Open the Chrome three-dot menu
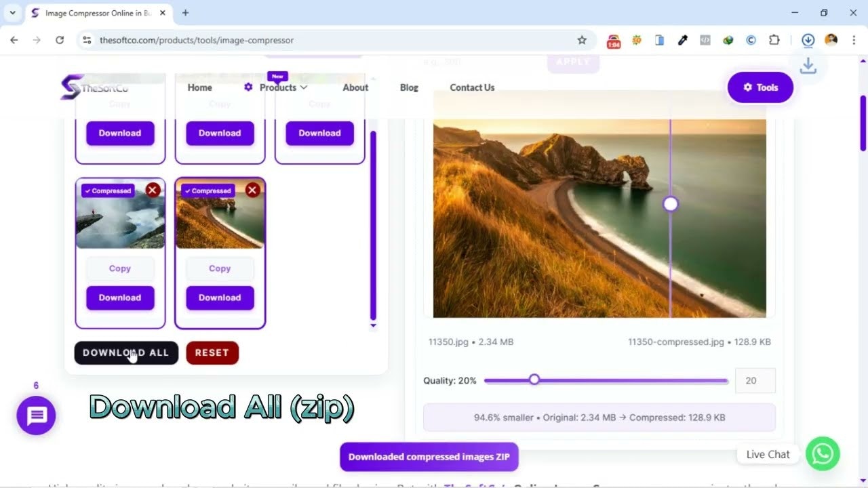This screenshot has width=868, height=488. [854, 40]
